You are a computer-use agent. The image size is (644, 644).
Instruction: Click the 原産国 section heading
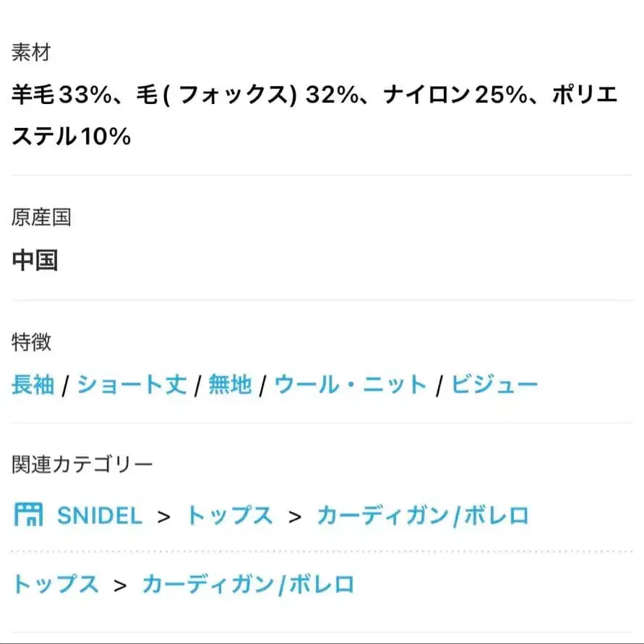pos(41,217)
